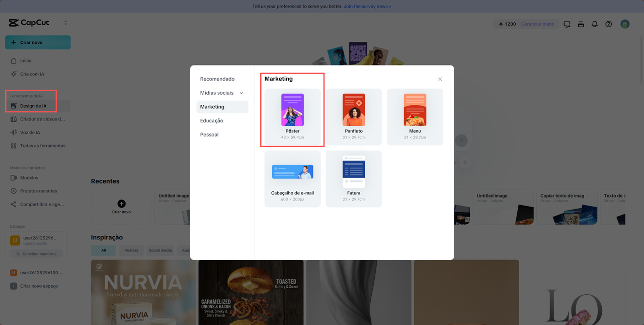Viewport: 644px width, 325px height.
Task: Click Criar novo button
Action: pos(37,42)
